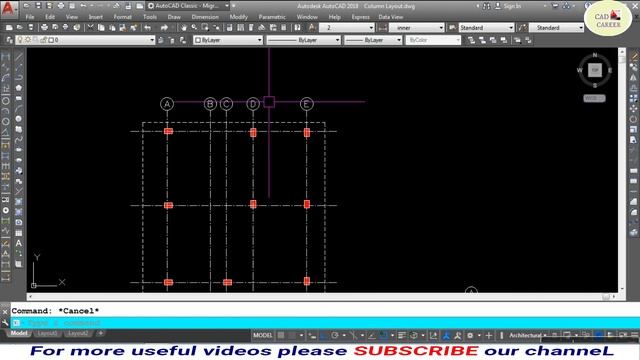Viewport: 640px width, 360px height.
Task: Click the Redo arrow in standard toolbar
Action: 164,28
